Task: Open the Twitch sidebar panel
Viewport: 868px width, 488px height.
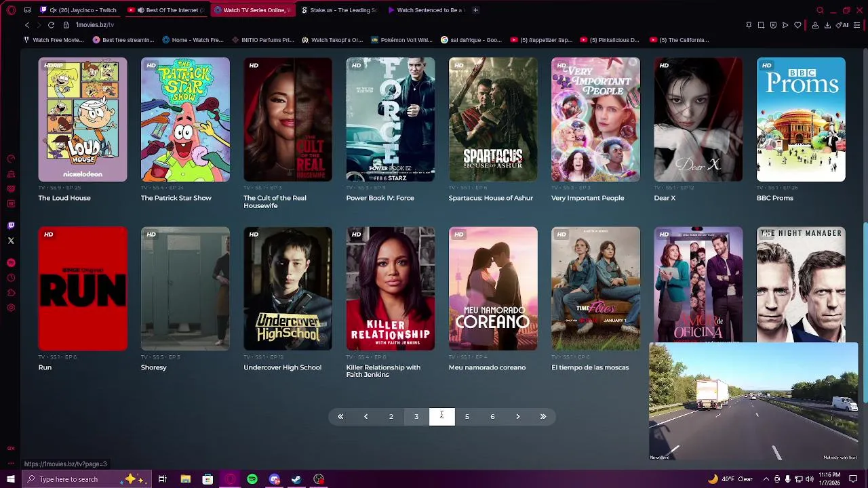Action: click(x=11, y=226)
